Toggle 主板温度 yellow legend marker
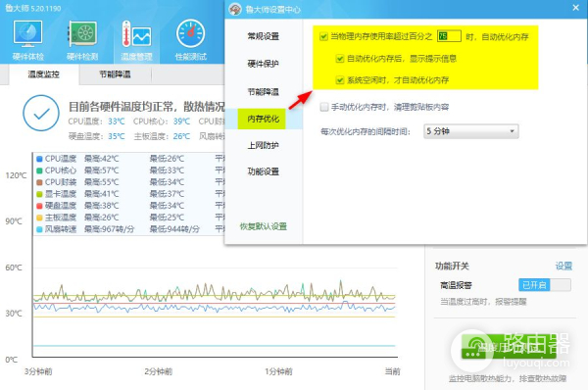The width and height of the screenshot is (588, 390). click(39, 218)
